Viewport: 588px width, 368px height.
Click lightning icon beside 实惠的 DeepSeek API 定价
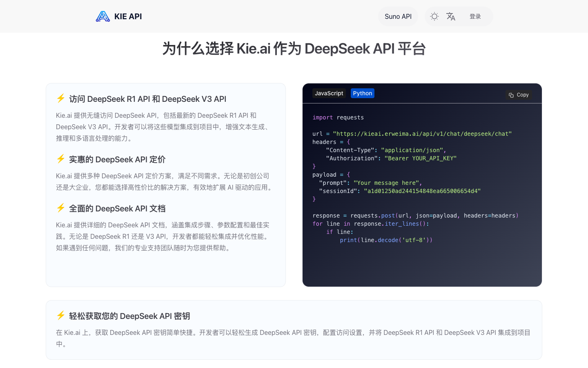[x=61, y=159]
